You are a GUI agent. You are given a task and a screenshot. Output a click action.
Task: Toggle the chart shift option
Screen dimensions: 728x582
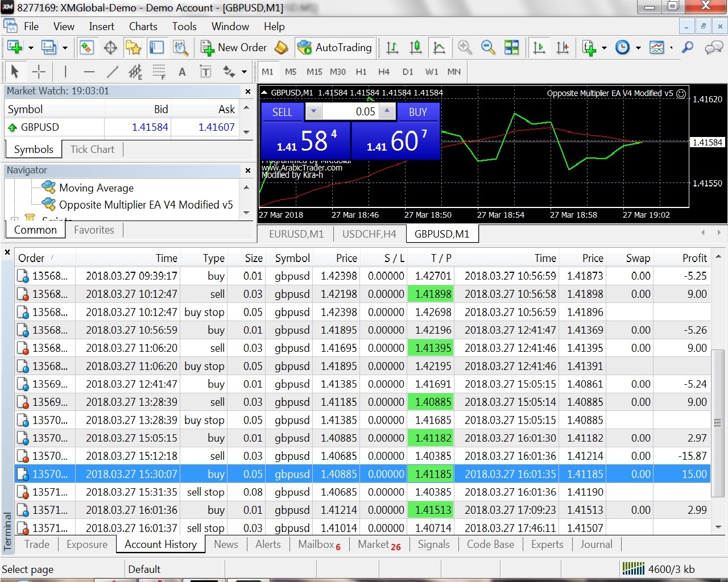click(x=562, y=48)
